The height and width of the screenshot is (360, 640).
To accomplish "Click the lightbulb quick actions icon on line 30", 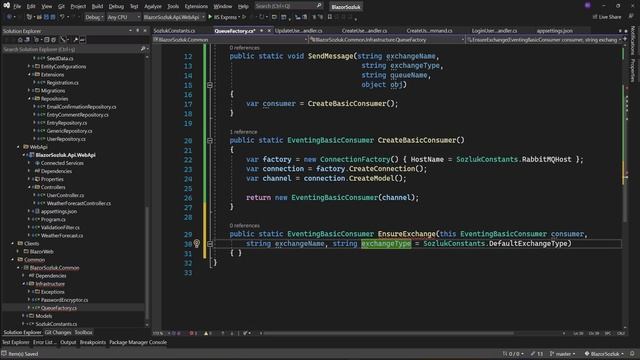I will (196, 244).
